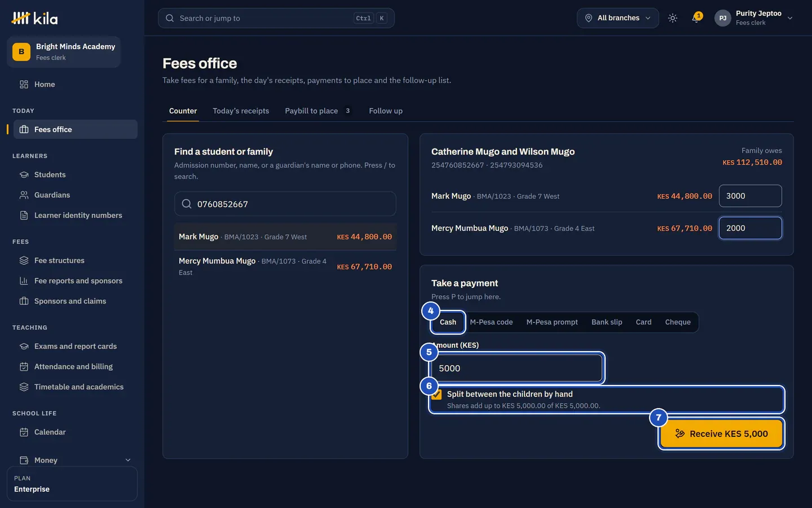The image size is (812, 508).
Task: Select M-Pesa code payment method
Action: click(491, 322)
